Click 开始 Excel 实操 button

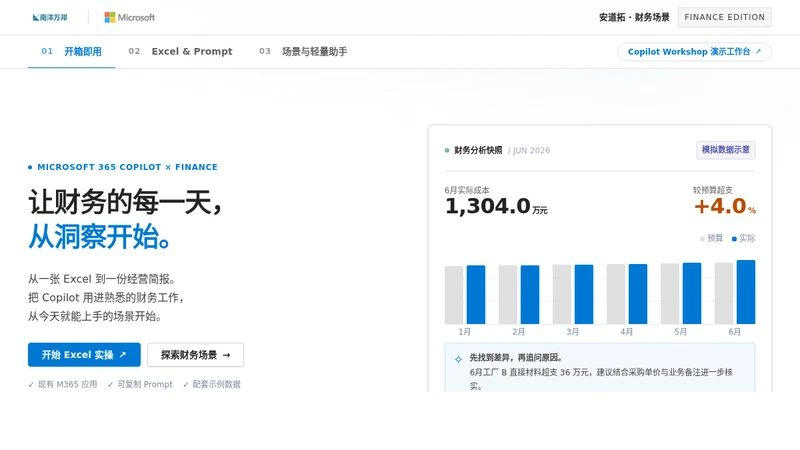click(84, 355)
